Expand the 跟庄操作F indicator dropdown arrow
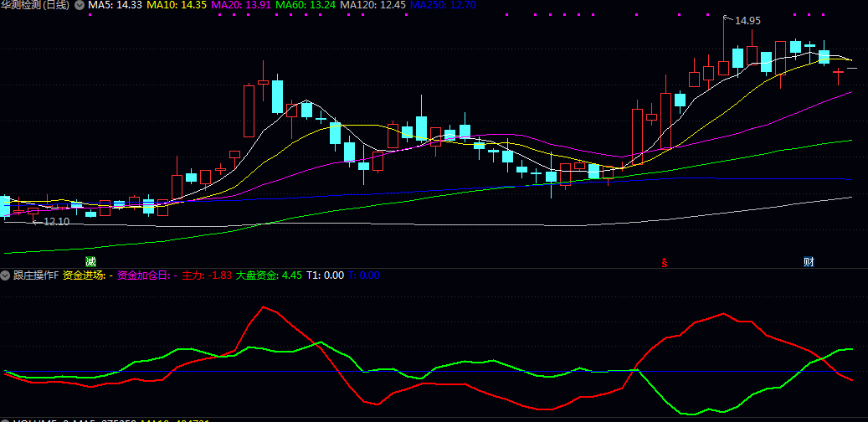This screenshot has width=868, height=422. [x=5, y=275]
